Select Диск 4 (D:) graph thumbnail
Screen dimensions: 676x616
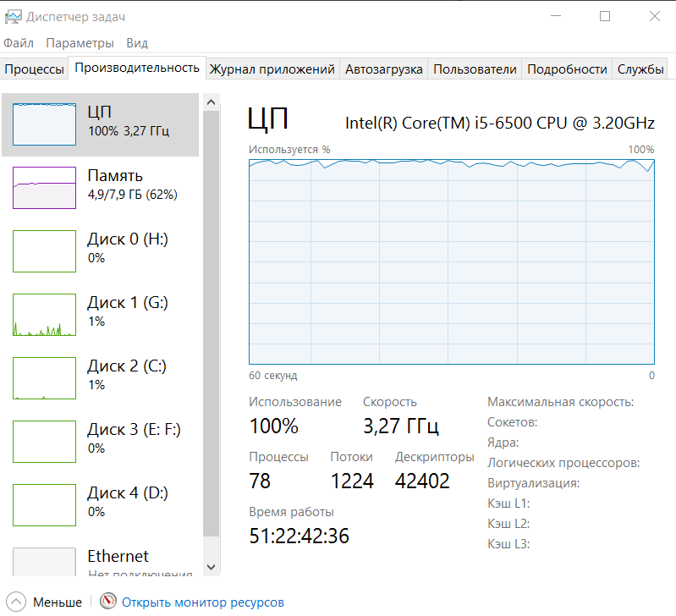point(44,505)
